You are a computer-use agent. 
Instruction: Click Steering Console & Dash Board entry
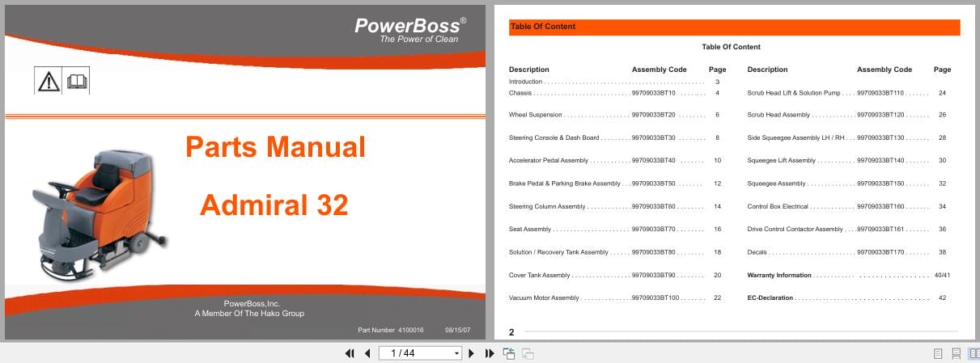554,138
